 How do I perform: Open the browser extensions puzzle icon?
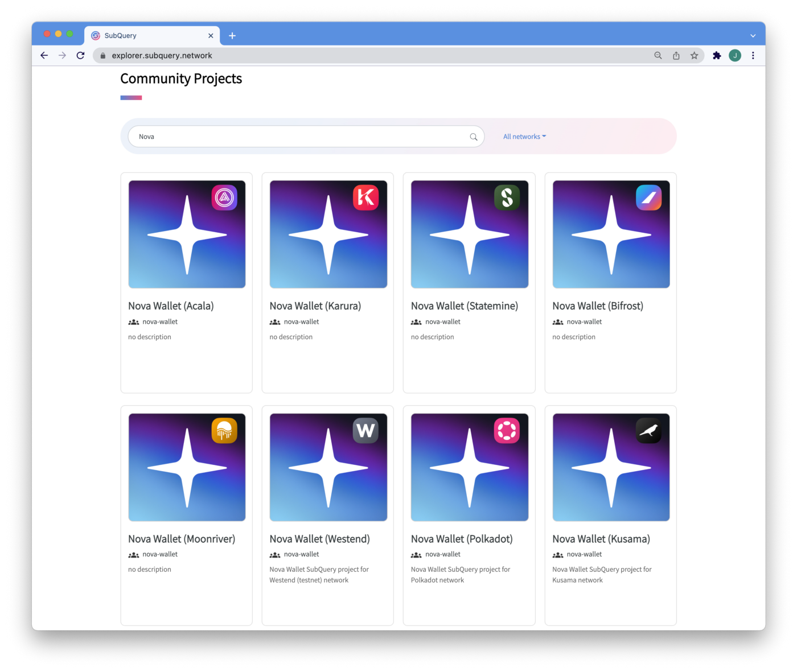pos(717,55)
